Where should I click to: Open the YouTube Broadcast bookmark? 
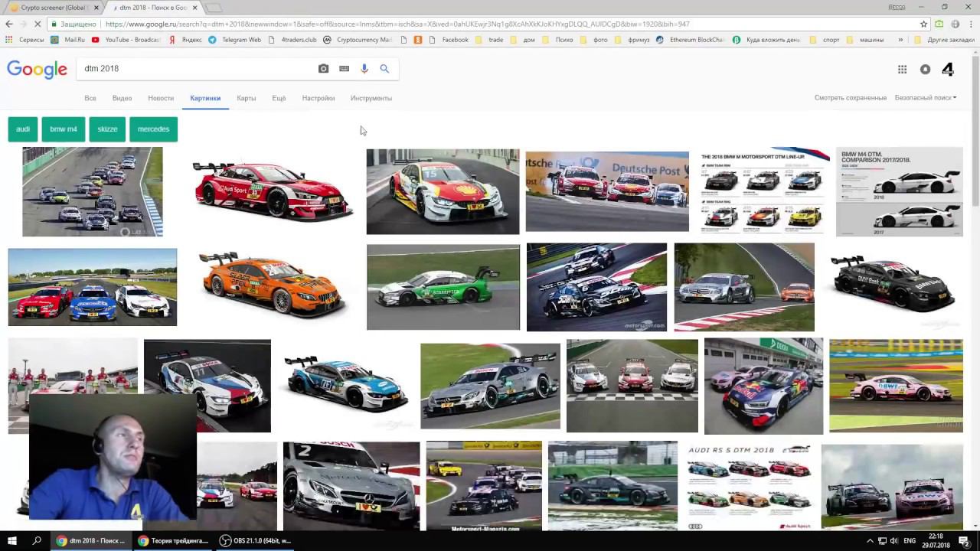point(126,40)
